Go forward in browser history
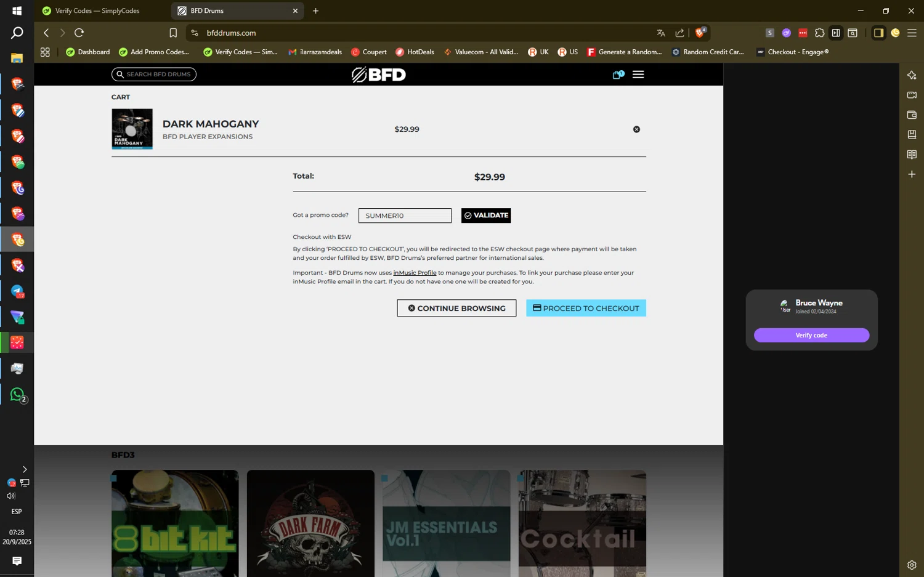The height and width of the screenshot is (577, 924). (62, 33)
